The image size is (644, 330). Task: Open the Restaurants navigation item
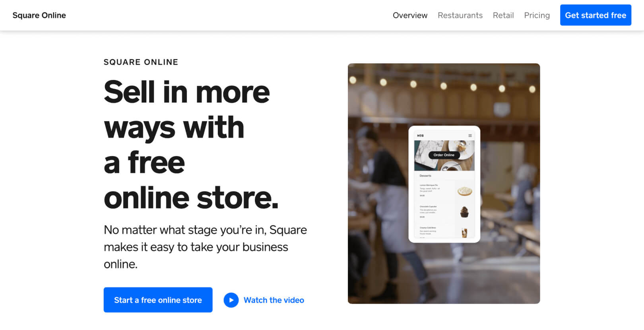pos(460,15)
